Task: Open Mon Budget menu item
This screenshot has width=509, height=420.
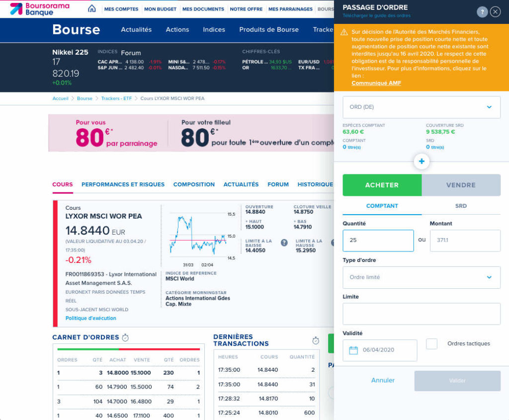Action: (x=161, y=9)
